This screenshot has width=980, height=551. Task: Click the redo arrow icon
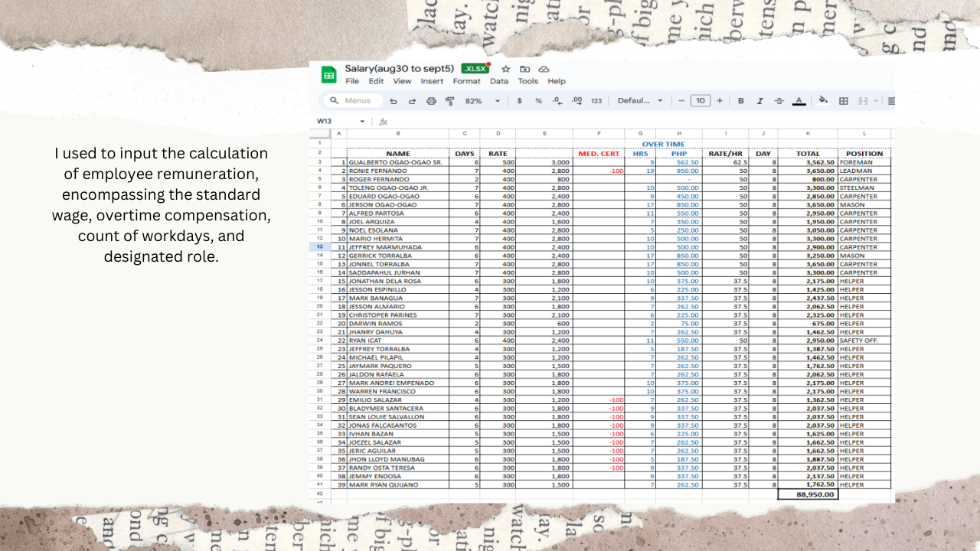[x=412, y=101]
